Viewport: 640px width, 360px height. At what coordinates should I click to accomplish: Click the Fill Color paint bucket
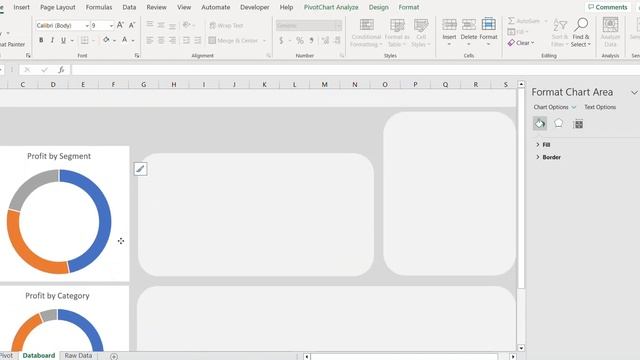coord(106,40)
